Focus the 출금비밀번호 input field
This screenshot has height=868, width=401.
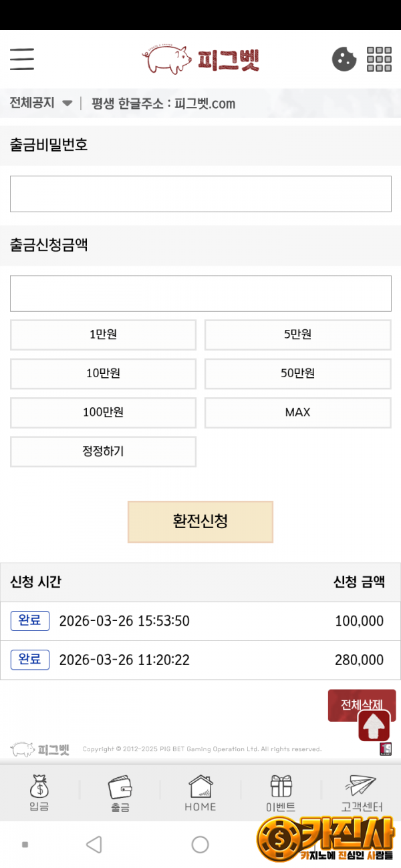(200, 194)
